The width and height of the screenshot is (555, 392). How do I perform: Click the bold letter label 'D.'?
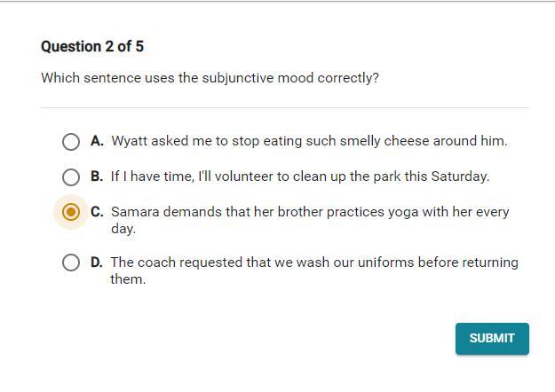pyautogui.click(x=96, y=263)
